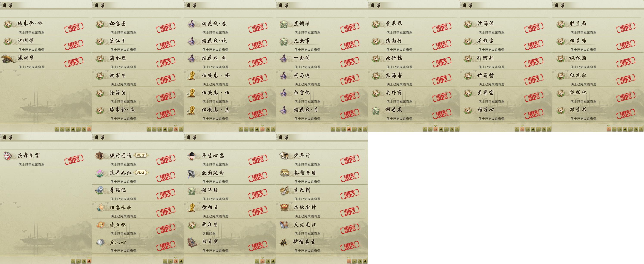Click the 护佑苍生 entry title
Image resolution: width=644 pixels, height=264 pixels.
[x=304, y=242]
